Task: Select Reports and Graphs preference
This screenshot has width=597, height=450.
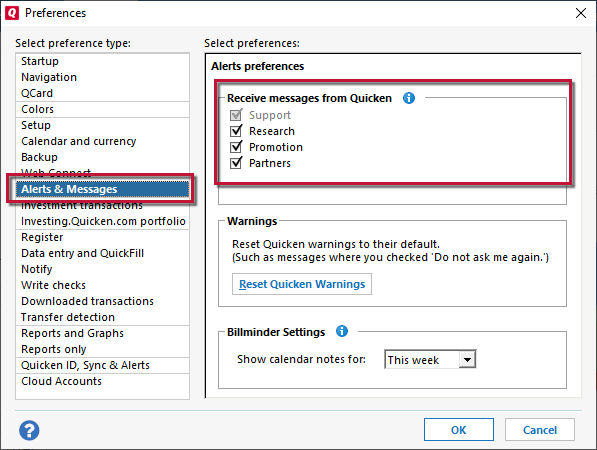Action: point(102,333)
